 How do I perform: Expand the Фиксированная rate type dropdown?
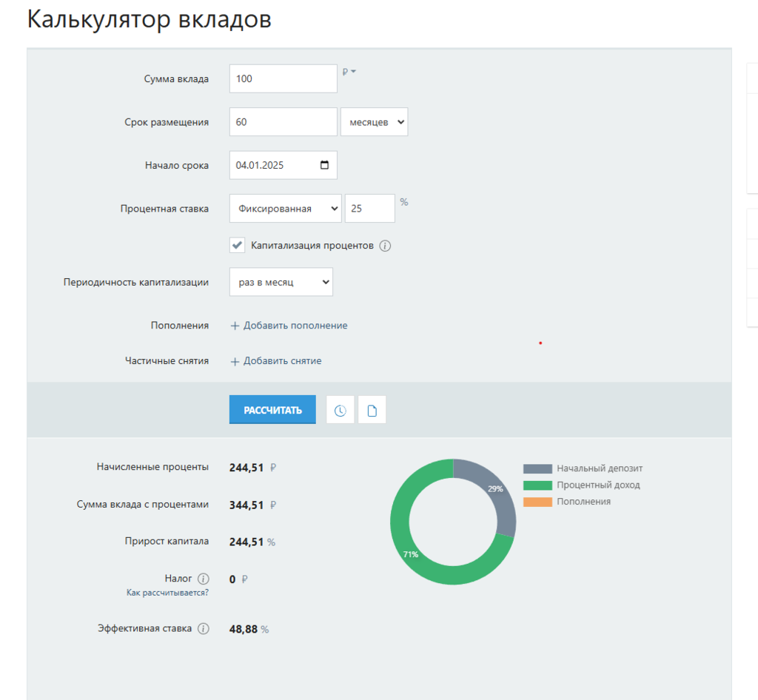(x=285, y=209)
